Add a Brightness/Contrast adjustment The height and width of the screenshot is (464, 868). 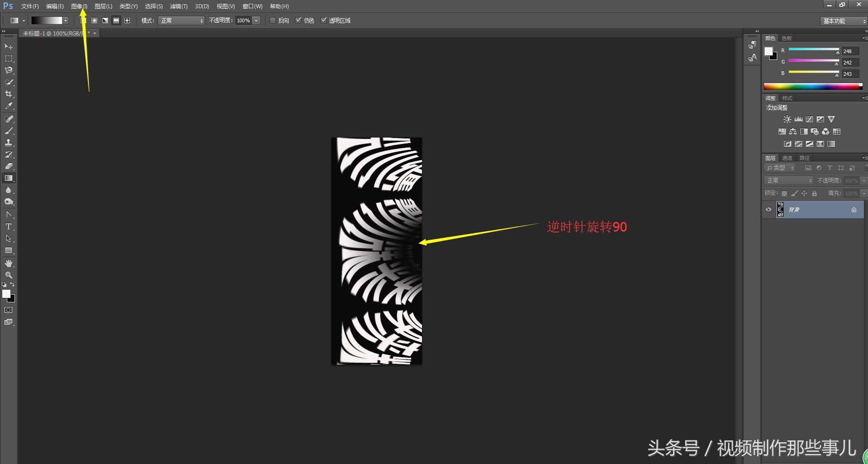pyautogui.click(x=787, y=119)
